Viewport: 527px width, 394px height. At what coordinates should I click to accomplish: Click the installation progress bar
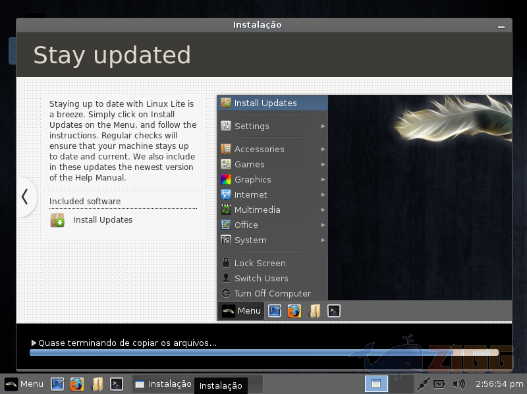pyautogui.click(x=264, y=352)
